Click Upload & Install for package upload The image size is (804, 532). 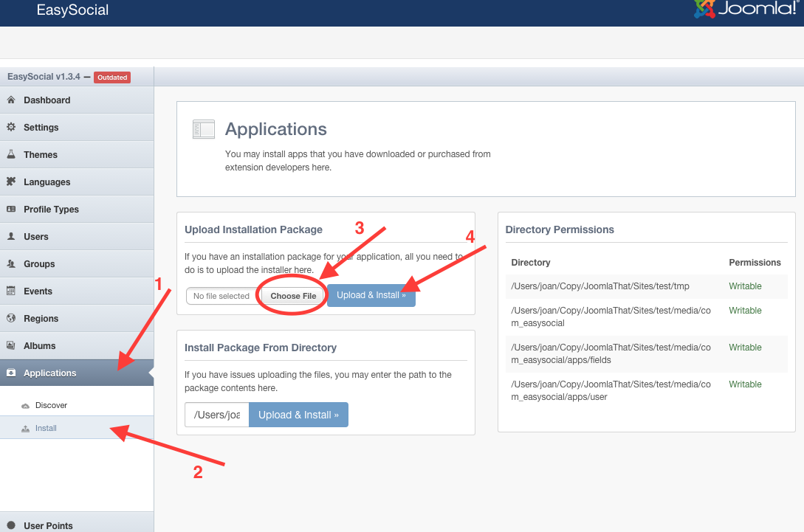click(x=371, y=295)
